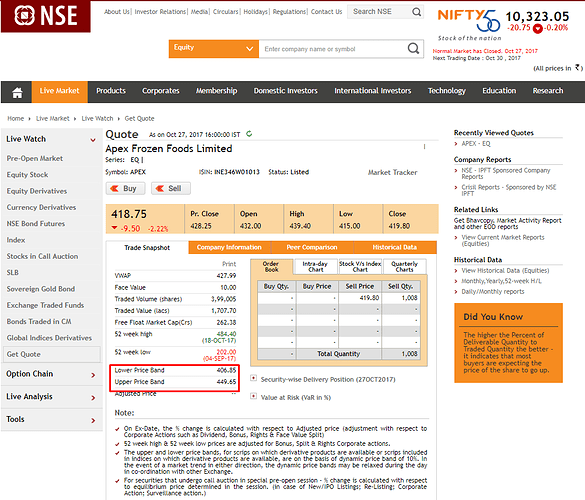Open the Technology menu

click(x=447, y=91)
